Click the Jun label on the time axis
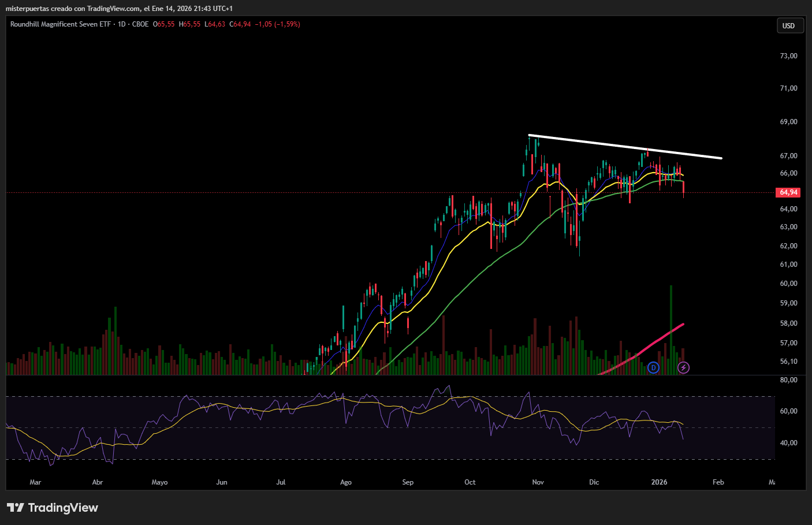 pyautogui.click(x=222, y=482)
